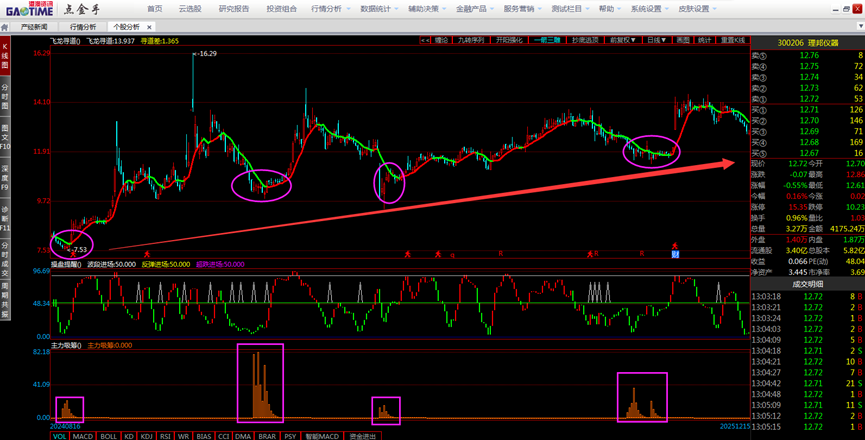Toggle the 抄底逃顶 indicator
Image resolution: width=865 pixels, height=440 pixels.
(x=585, y=40)
